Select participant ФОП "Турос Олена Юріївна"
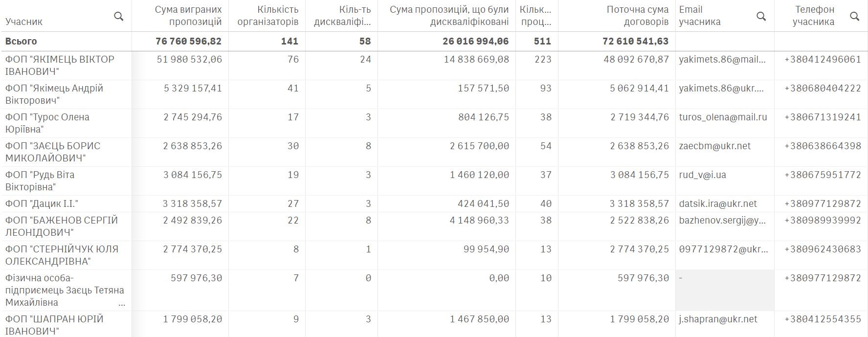The image size is (868, 337). tap(47, 123)
